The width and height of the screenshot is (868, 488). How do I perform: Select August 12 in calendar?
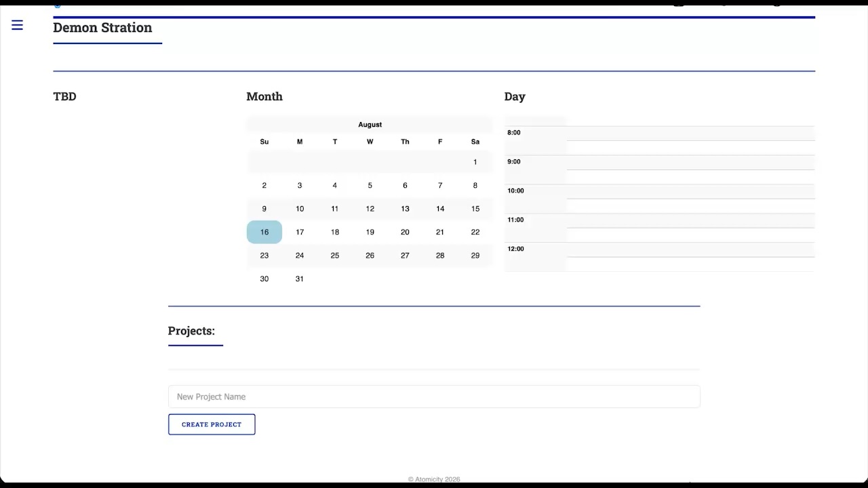[370, 209]
